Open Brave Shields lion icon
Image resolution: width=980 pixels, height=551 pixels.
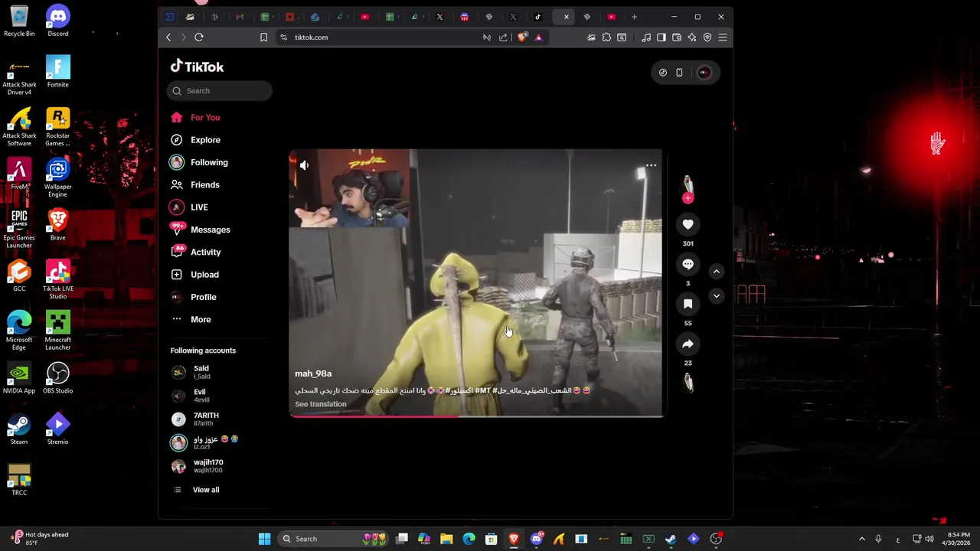(x=522, y=37)
